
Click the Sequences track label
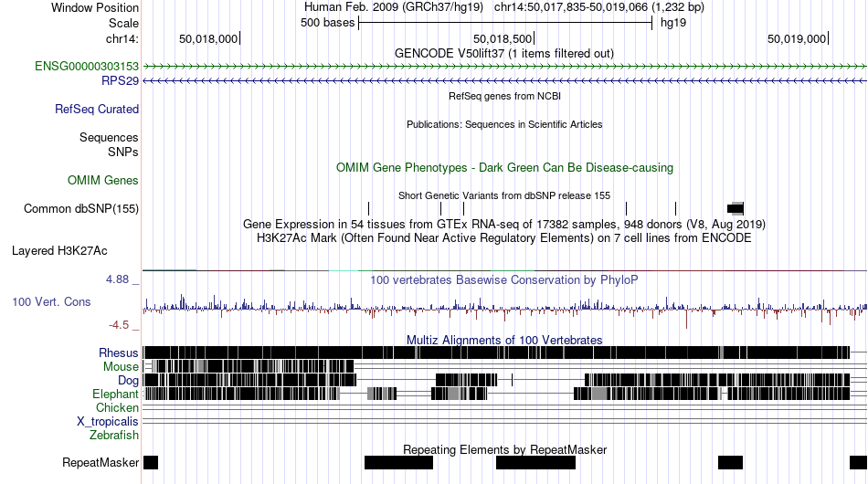pyautogui.click(x=109, y=137)
